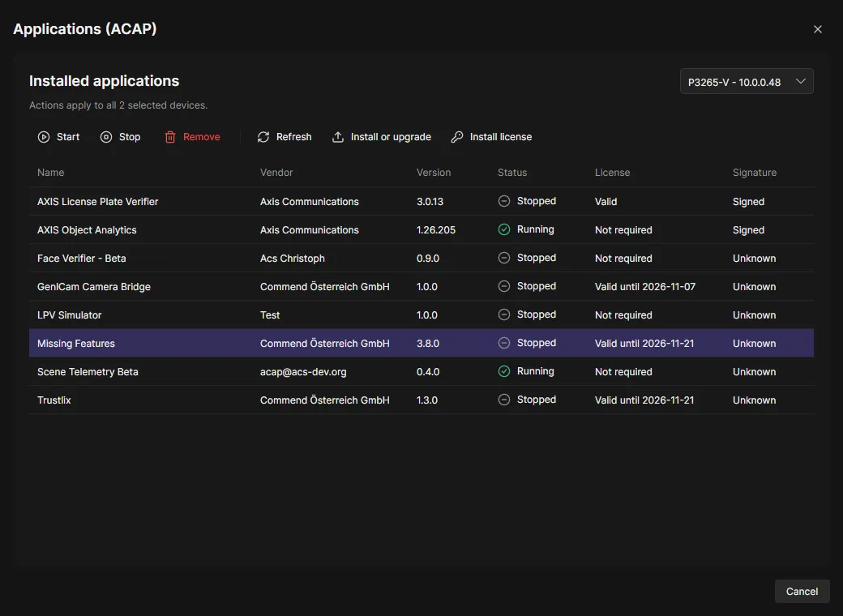Click the Cancel button
Screen dimensions: 843x616
coord(802,591)
